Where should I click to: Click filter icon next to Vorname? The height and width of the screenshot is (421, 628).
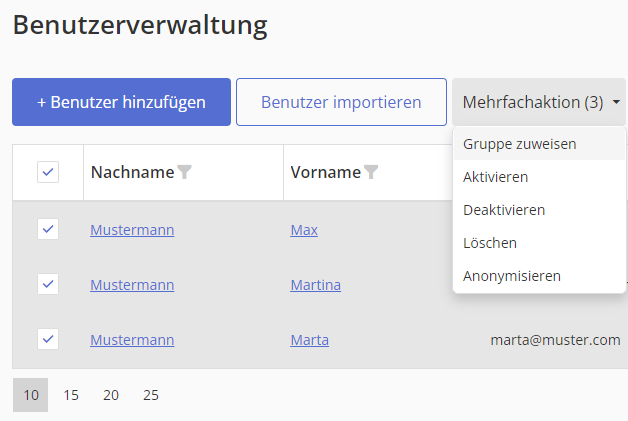click(x=371, y=172)
